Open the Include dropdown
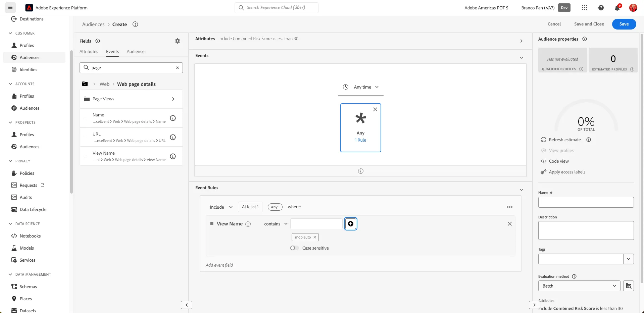Image resolution: width=644 pixels, height=313 pixels. click(x=221, y=207)
